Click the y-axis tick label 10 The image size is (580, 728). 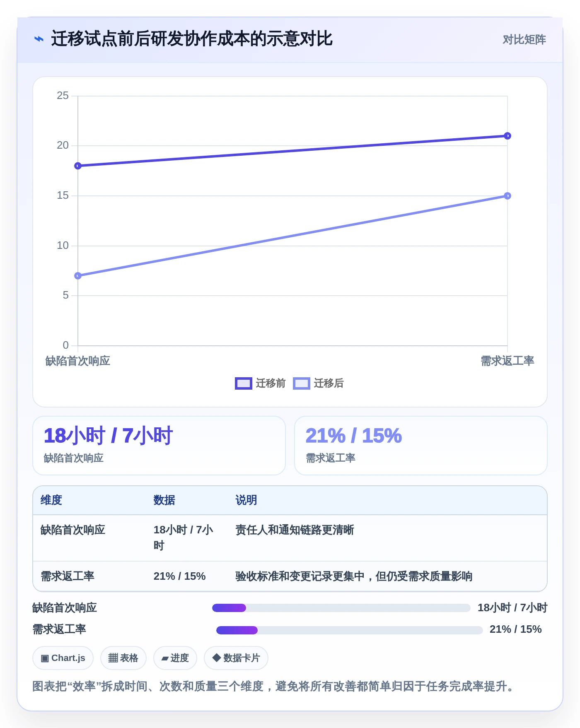[63, 246]
